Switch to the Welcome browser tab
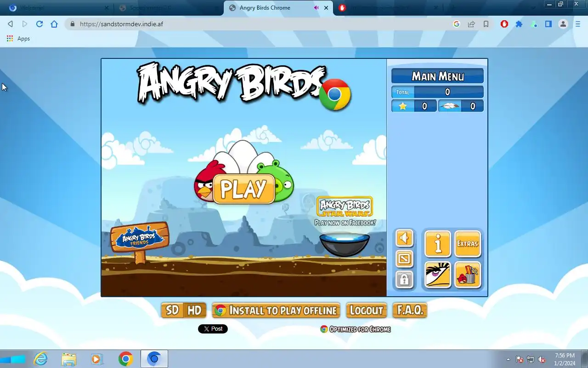This screenshot has width=588, height=368. coord(59,8)
